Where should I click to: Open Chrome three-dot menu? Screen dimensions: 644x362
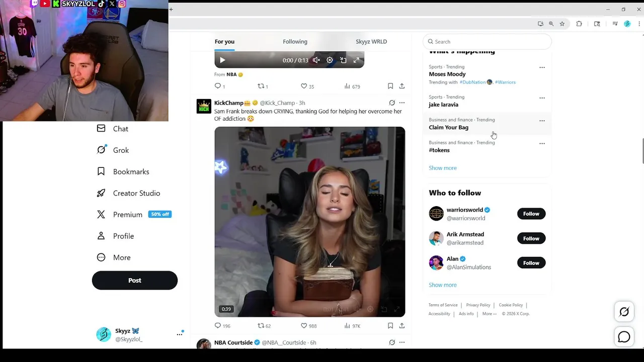coord(639,24)
